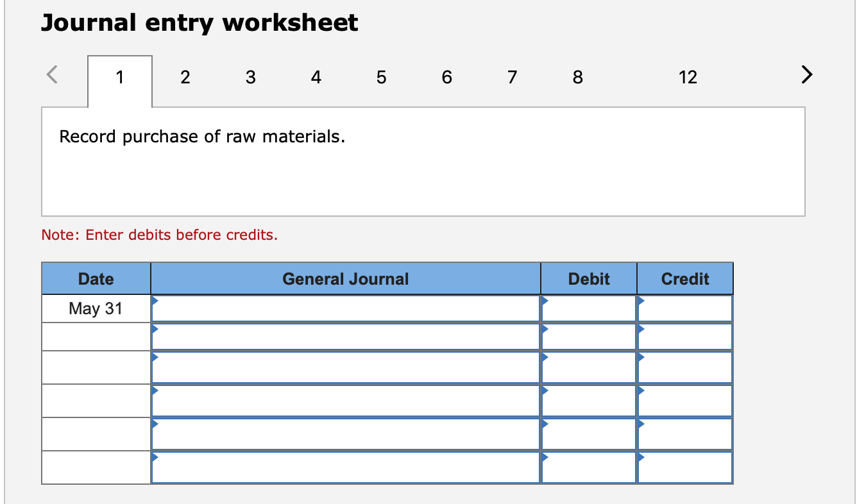
Task: Click the first row Debit input field
Action: pyautogui.click(x=588, y=308)
